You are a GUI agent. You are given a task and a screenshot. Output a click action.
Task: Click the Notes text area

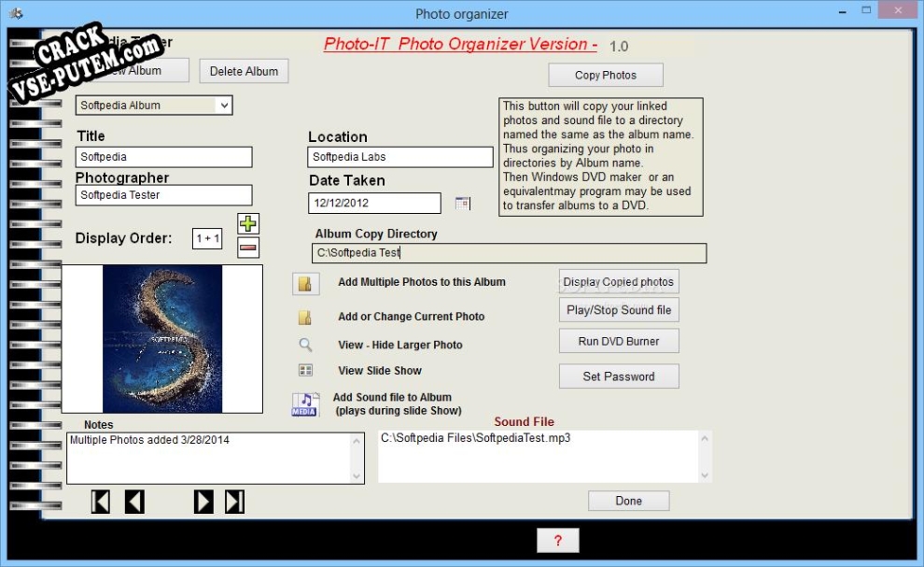(209, 459)
